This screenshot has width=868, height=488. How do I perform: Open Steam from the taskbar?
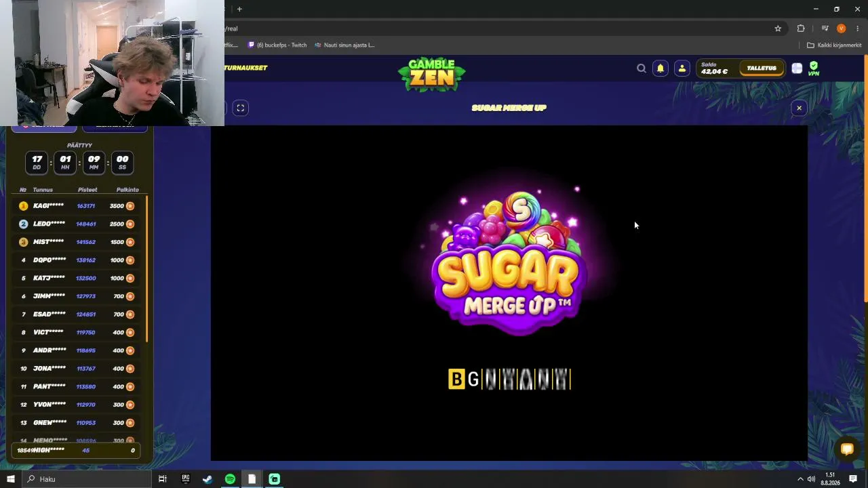point(208,479)
